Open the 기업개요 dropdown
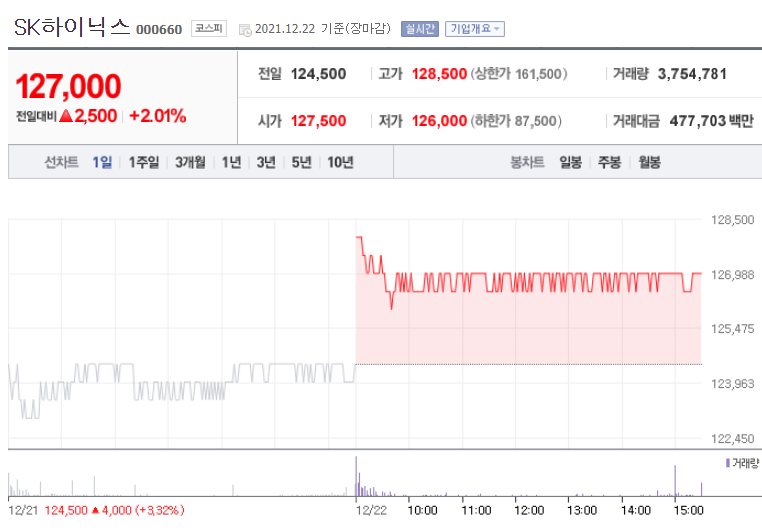This screenshot has width=762, height=530. tap(475, 29)
